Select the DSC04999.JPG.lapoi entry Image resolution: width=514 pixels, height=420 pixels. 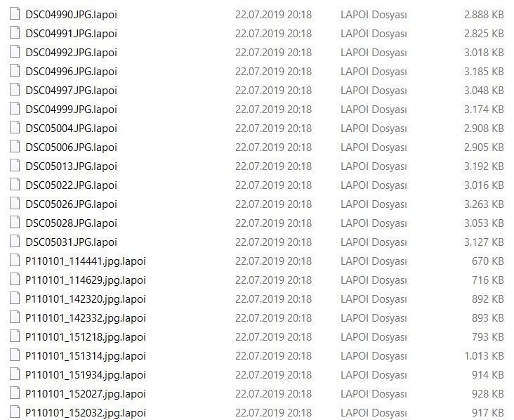coord(71,109)
